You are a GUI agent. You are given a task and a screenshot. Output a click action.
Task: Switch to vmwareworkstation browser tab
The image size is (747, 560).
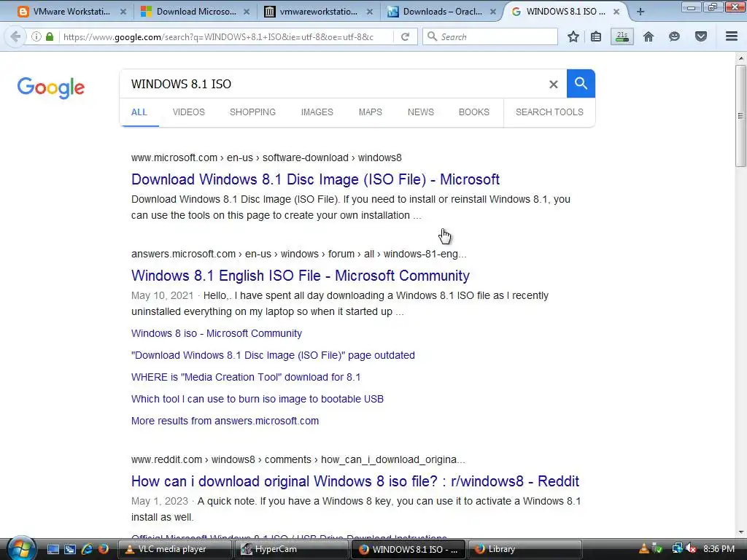click(318, 12)
